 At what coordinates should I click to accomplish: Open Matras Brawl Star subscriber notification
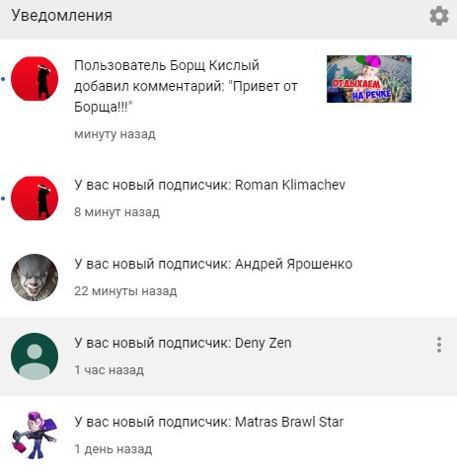click(x=228, y=436)
